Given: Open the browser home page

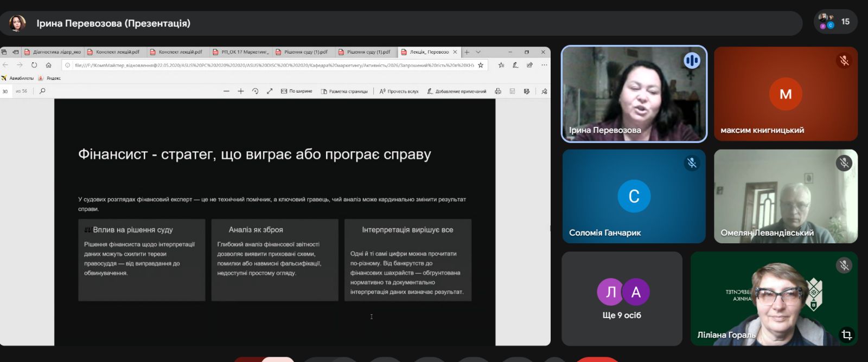Looking at the screenshot, I should (49, 65).
